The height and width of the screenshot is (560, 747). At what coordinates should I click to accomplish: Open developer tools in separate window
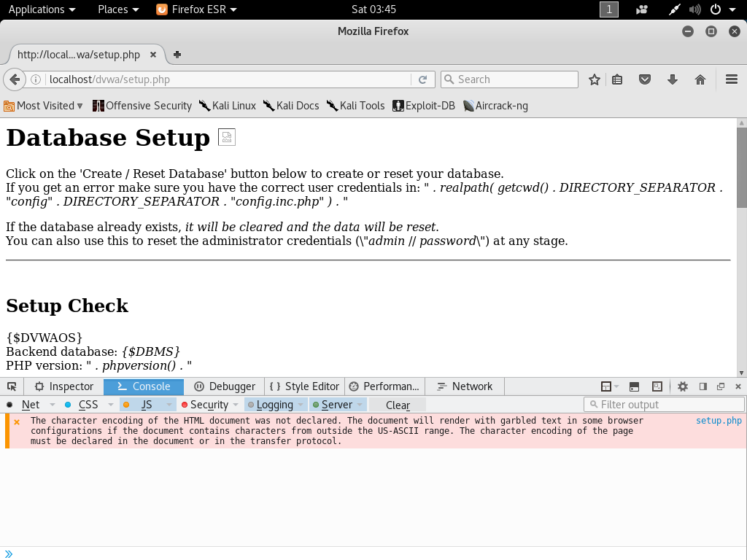(722, 387)
